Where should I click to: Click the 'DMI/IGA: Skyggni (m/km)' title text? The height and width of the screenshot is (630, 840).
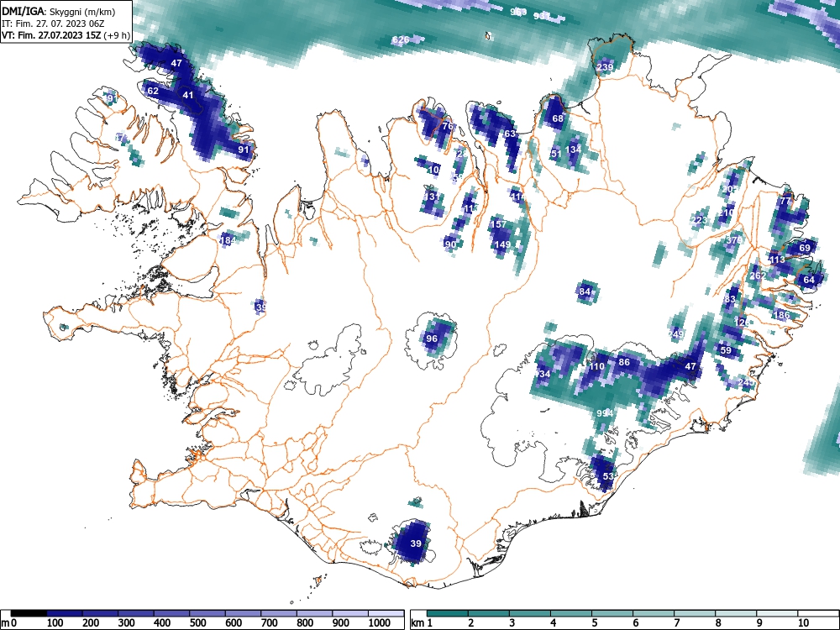(x=58, y=11)
